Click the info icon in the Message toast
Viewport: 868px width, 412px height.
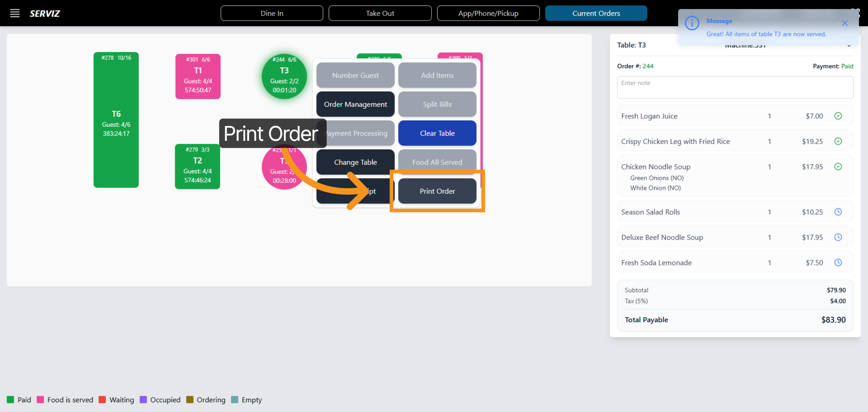(692, 23)
